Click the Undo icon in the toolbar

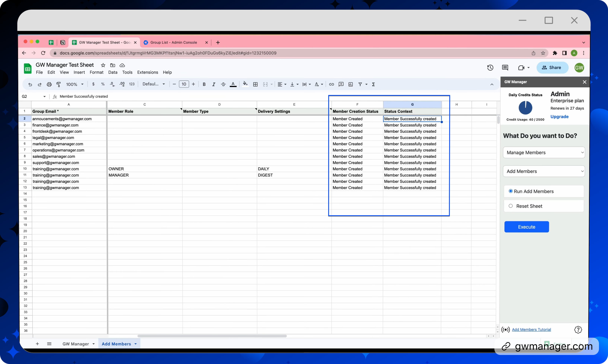pyautogui.click(x=30, y=84)
